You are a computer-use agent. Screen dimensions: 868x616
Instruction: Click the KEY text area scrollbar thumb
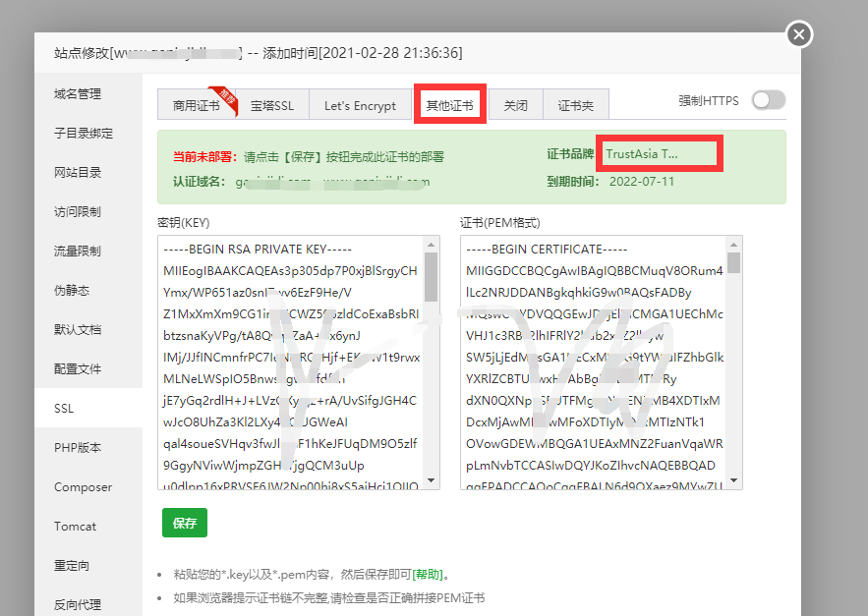pos(432,277)
